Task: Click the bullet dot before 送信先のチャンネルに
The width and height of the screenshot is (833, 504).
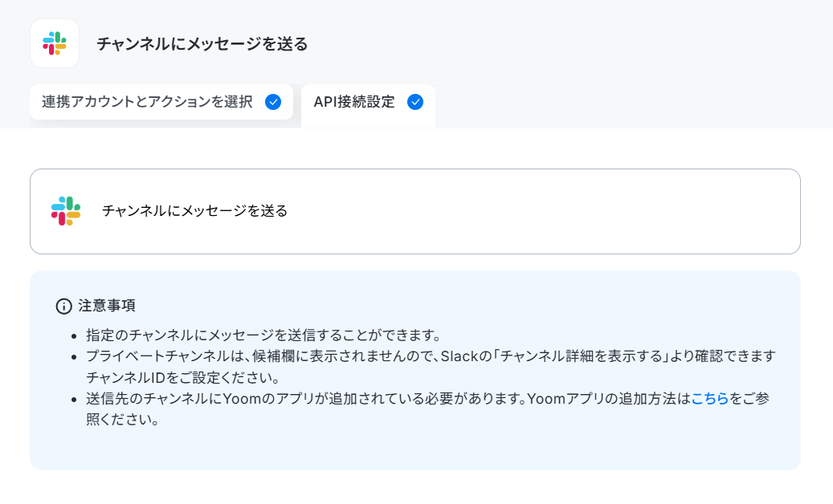Action: coord(74,399)
